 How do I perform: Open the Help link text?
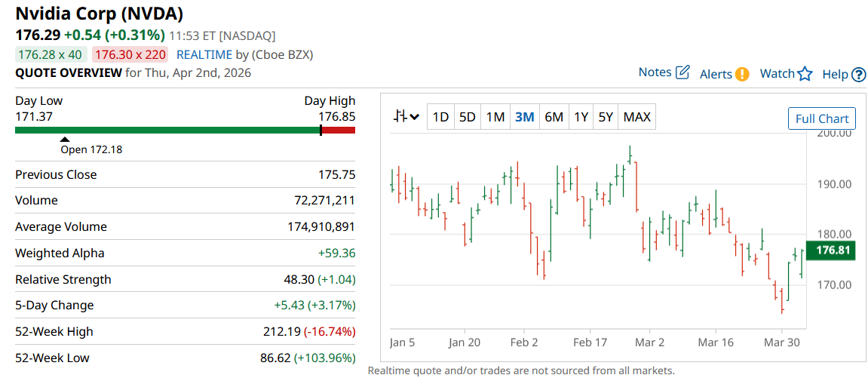pos(836,74)
